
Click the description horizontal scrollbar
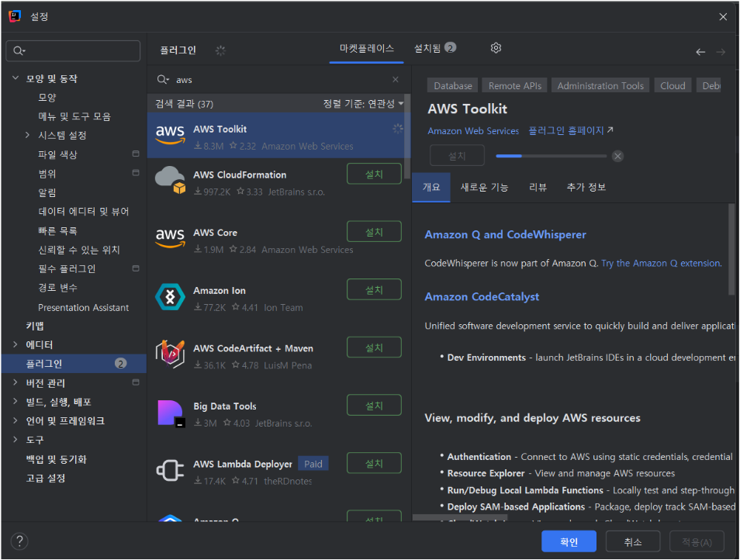pyautogui.click(x=460, y=517)
